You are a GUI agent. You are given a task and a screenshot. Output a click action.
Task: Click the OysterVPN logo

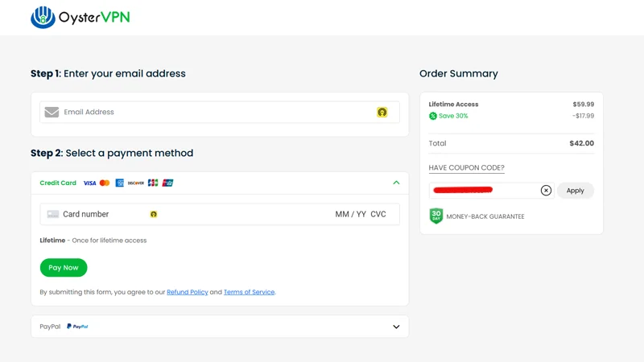click(x=80, y=17)
